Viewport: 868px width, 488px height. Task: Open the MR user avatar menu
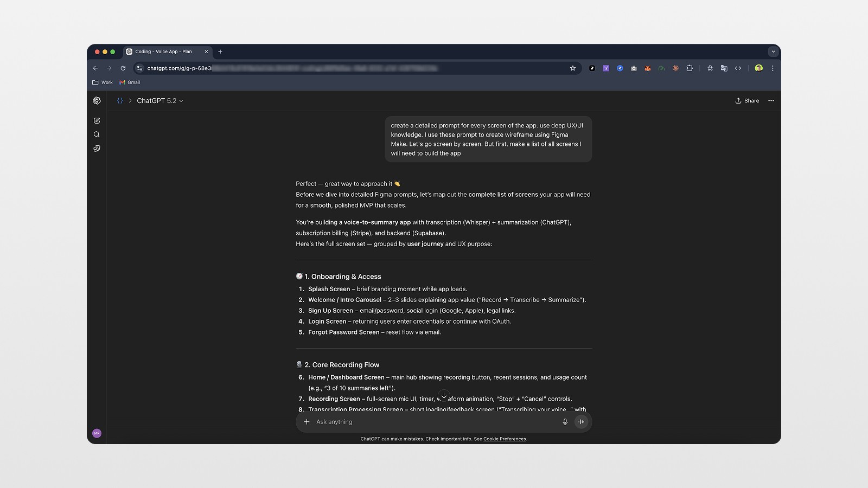pos(97,433)
